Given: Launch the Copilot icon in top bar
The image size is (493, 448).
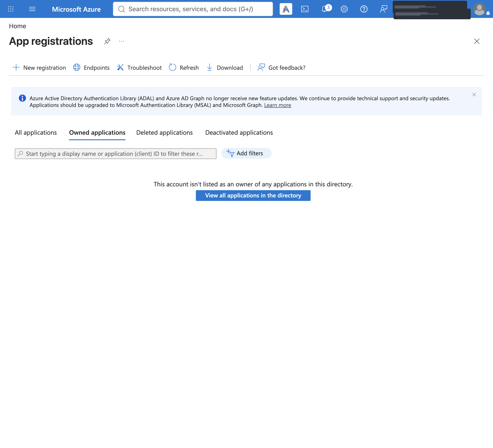Looking at the screenshot, I should 286,9.
